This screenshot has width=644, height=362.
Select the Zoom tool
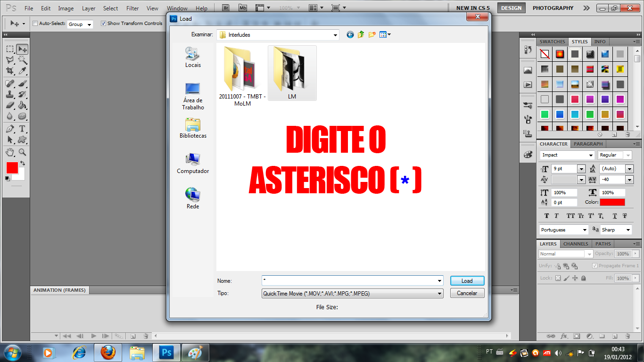(22, 152)
